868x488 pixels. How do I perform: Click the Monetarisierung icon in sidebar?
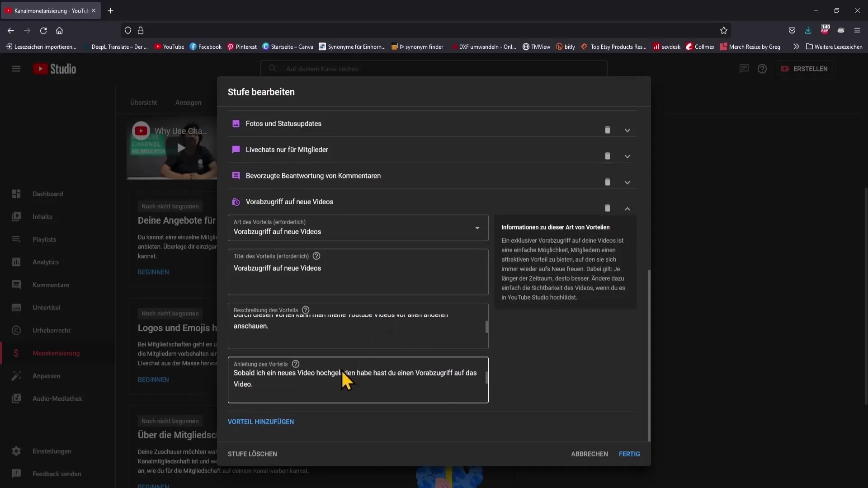[15, 353]
